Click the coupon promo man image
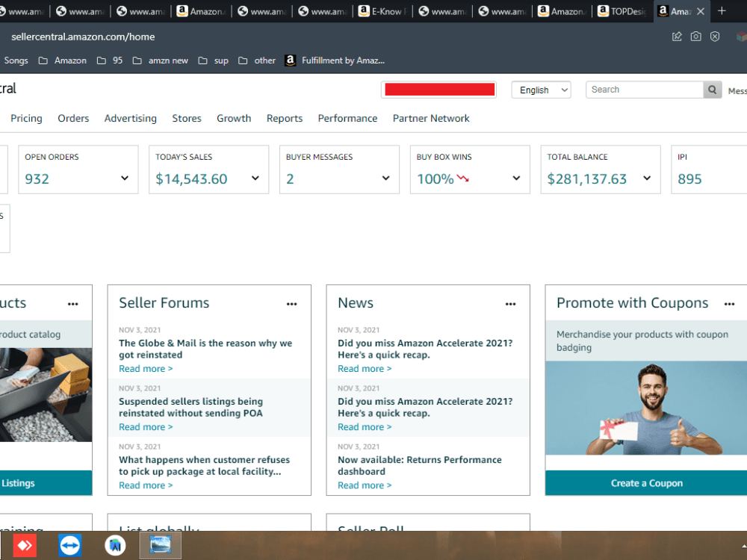This screenshot has width=747, height=560. point(646,408)
